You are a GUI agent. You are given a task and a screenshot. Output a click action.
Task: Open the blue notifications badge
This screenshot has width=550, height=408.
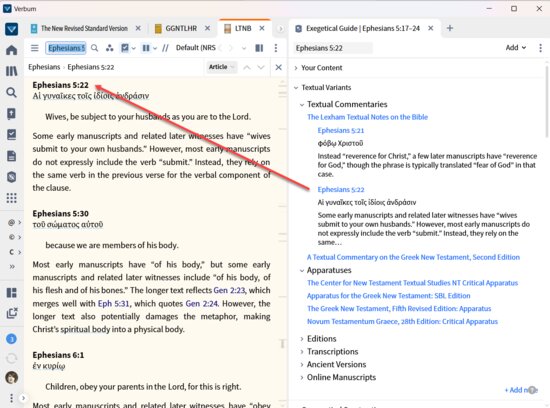pyautogui.click(x=12, y=339)
